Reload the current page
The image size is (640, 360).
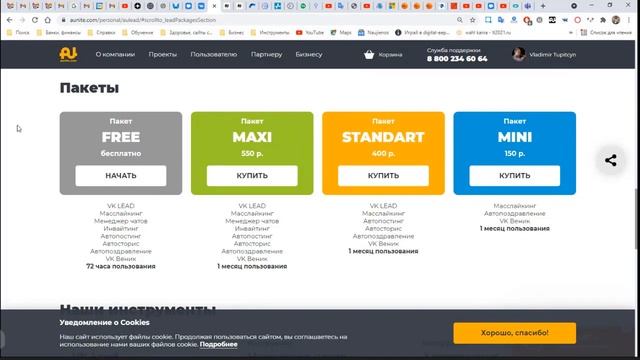(35, 20)
